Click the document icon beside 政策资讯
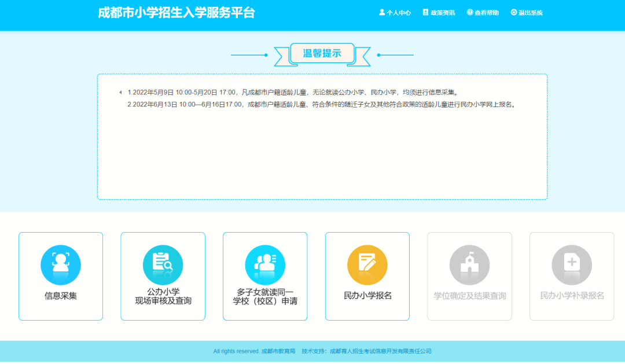The height and width of the screenshot is (364, 625). point(426,12)
